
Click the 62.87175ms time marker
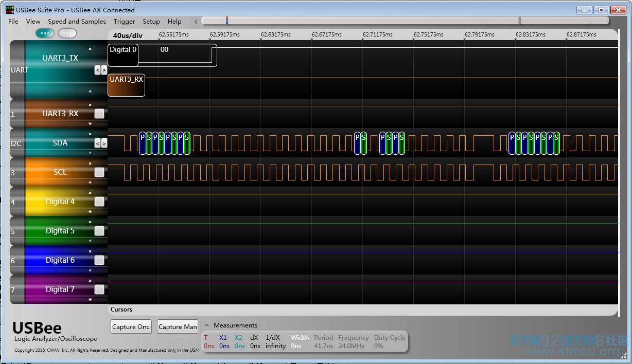tap(582, 34)
